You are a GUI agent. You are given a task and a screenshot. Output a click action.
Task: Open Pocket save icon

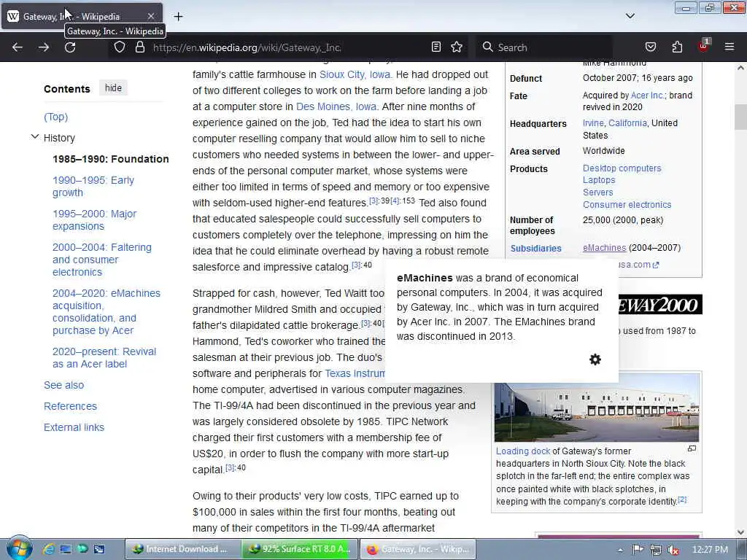[x=651, y=47]
